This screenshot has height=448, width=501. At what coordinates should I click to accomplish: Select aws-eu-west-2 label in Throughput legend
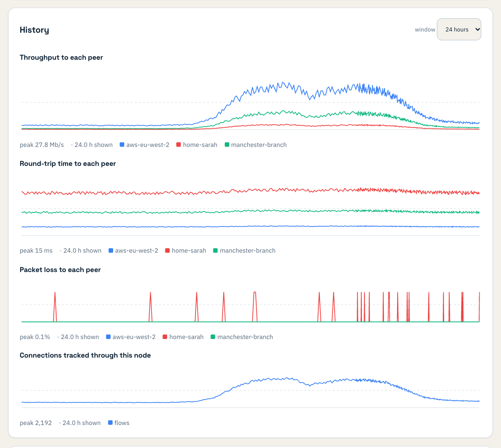(x=148, y=145)
